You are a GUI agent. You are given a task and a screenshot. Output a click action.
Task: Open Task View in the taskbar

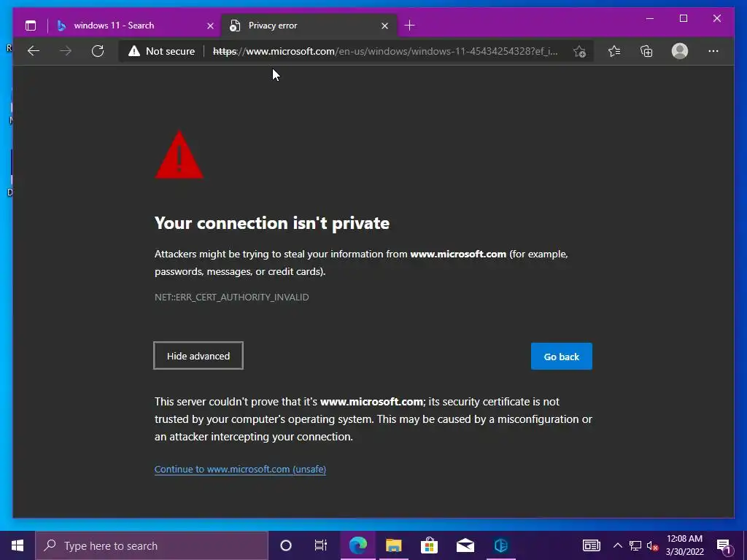(x=321, y=545)
